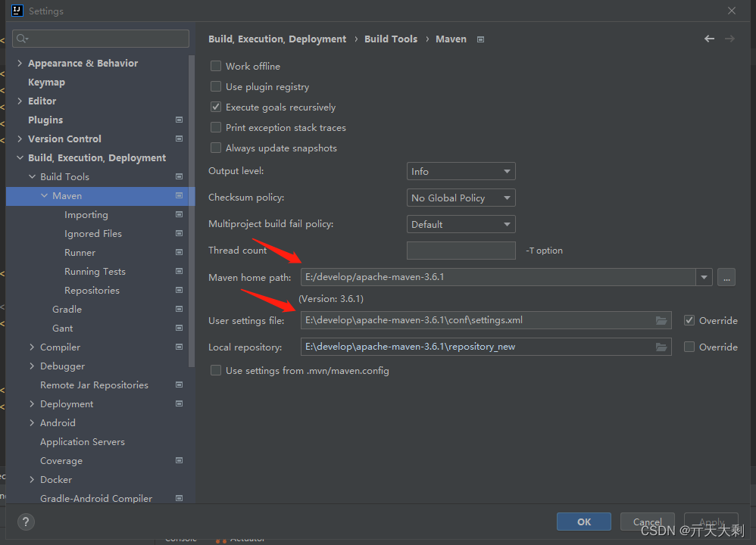Toggle Override for User settings file

pyautogui.click(x=689, y=320)
